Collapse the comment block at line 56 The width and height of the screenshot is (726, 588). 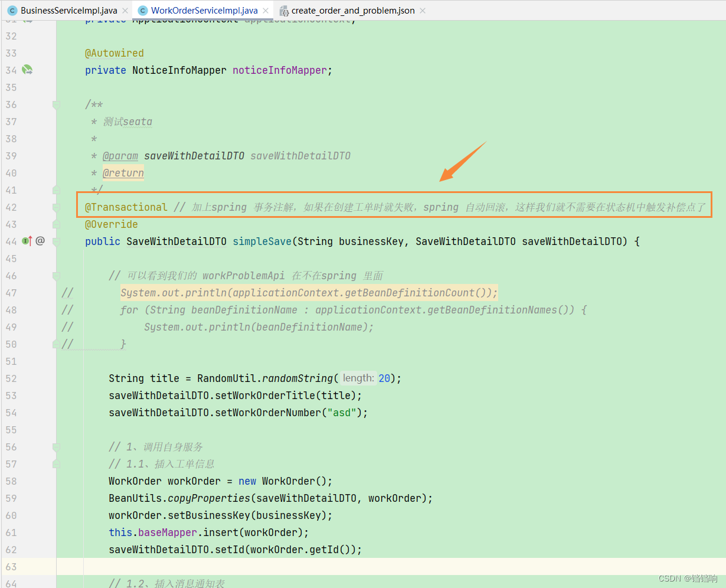tap(56, 447)
